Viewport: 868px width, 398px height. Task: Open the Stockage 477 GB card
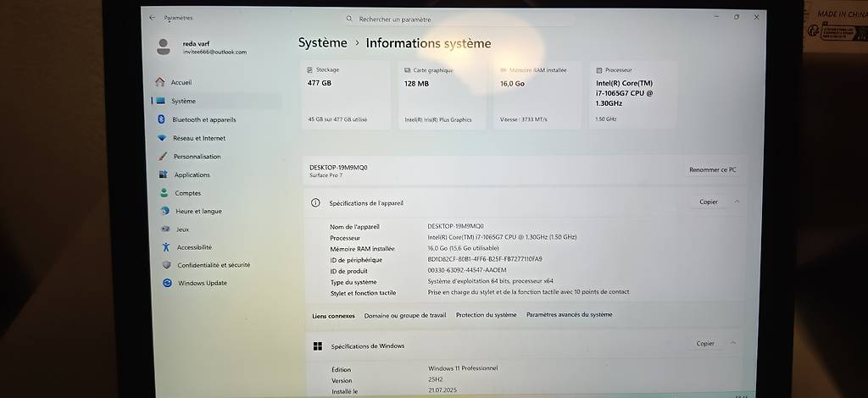[346, 95]
